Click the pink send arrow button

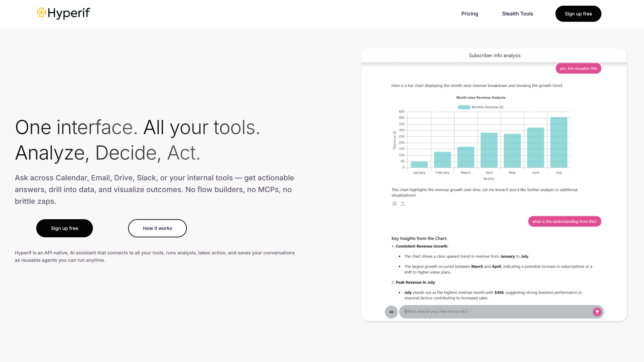(597, 312)
